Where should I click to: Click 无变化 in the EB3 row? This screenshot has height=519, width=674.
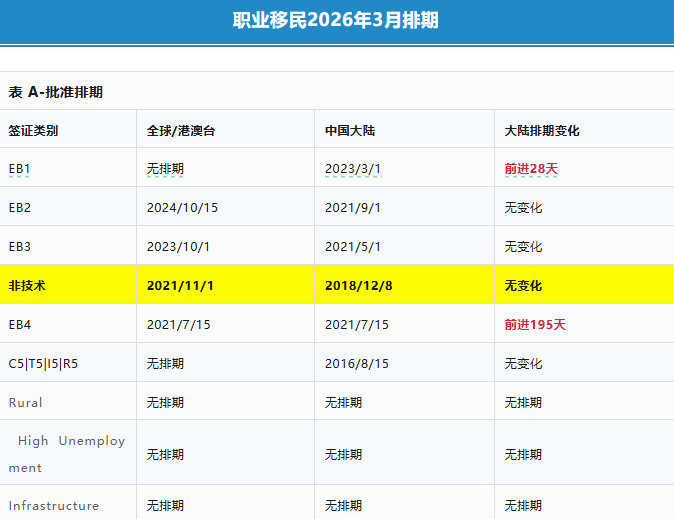coord(523,247)
